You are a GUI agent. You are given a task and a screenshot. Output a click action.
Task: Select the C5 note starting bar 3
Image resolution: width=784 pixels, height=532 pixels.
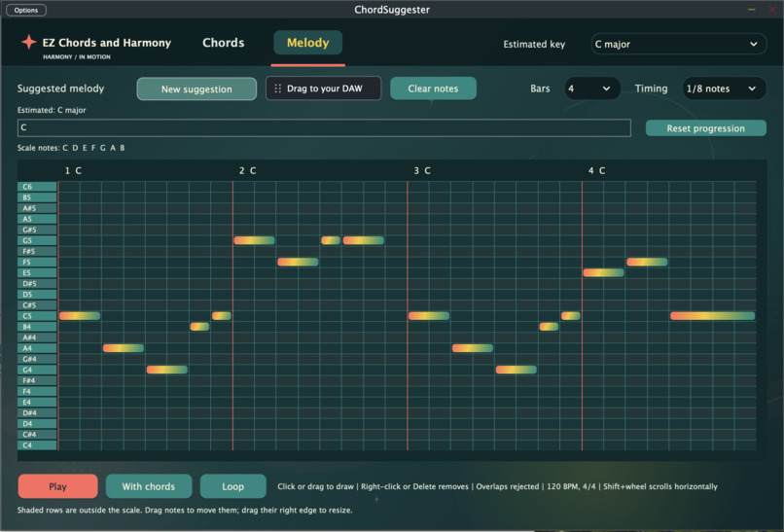point(429,316)
